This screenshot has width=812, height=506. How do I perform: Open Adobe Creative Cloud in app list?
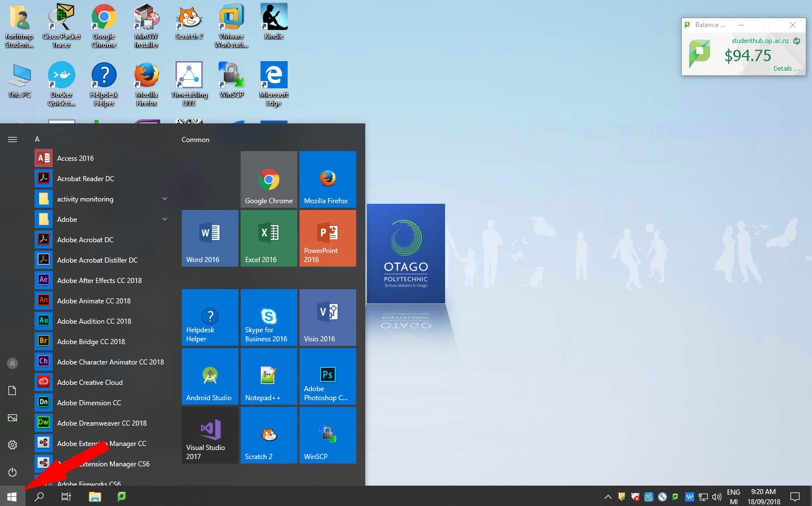coord(102,383)
